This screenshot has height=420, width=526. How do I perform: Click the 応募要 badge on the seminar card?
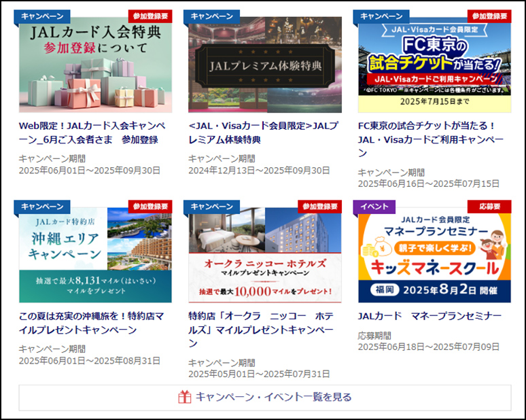tap(489, 206)
